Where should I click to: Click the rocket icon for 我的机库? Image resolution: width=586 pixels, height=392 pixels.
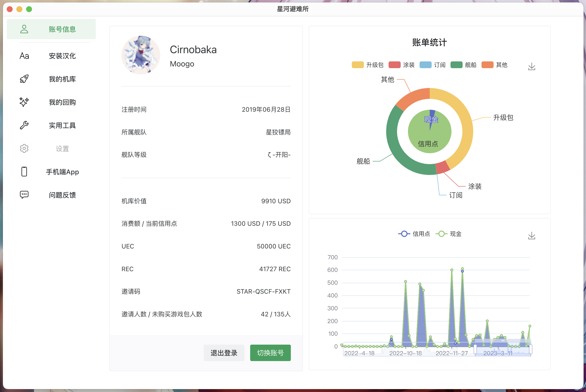(x=24, y=79)
